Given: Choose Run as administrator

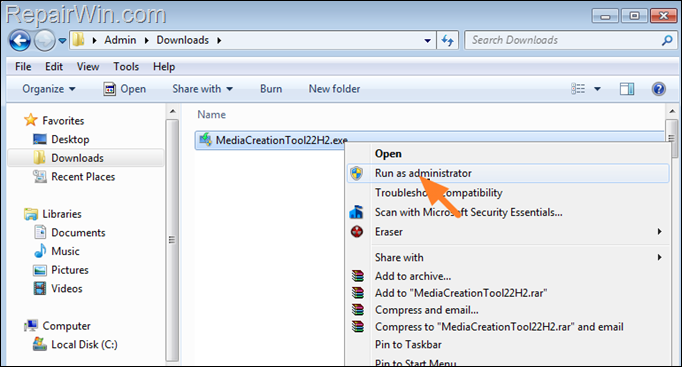Looking at the screenshot, I should [x=508, y=173].
